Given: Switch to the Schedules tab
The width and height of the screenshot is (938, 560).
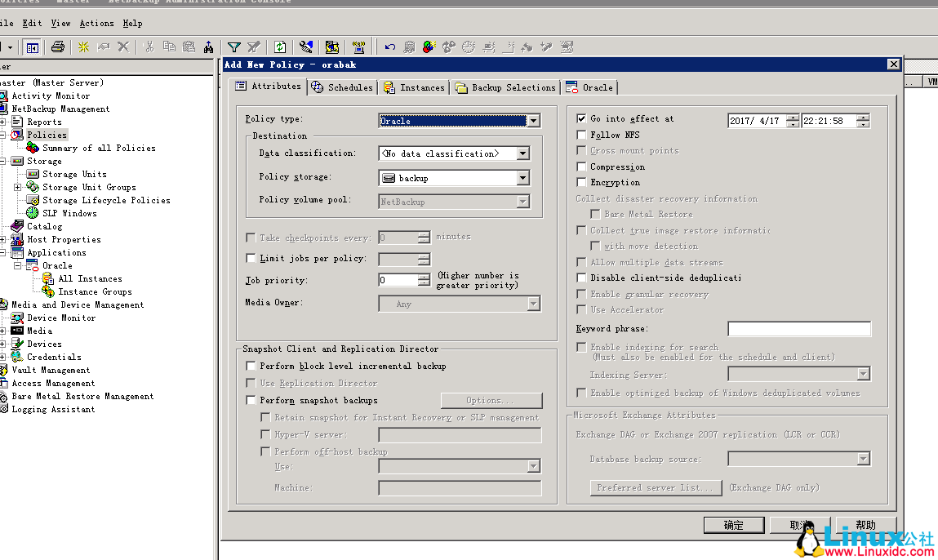Looking at the screenshot, I should point(342,87).
